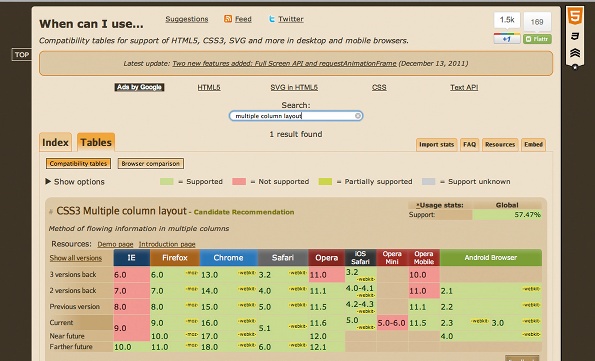This screenshot has width=595, height=361.
Task: Click the green Flattr button
Action: [537, 39]
